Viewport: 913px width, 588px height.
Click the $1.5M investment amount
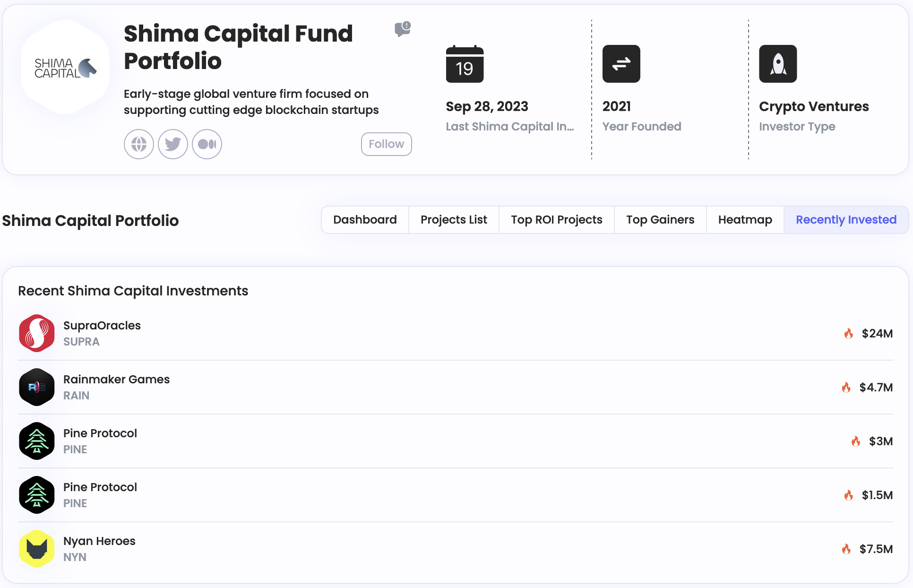click(877, 495)
